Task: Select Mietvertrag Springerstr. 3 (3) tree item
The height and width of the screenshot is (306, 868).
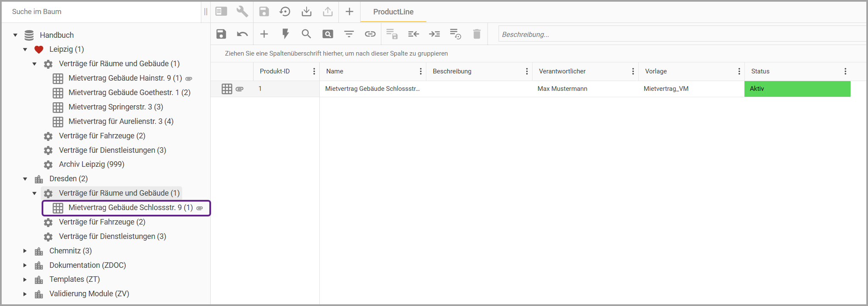Action: [x=116, y=107]
